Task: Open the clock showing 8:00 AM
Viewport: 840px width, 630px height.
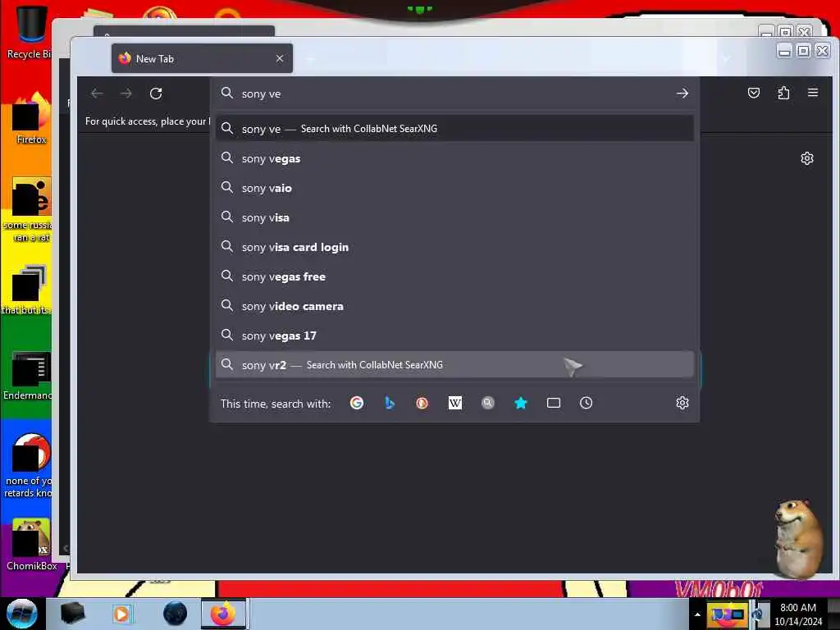Action: [797, 614]
